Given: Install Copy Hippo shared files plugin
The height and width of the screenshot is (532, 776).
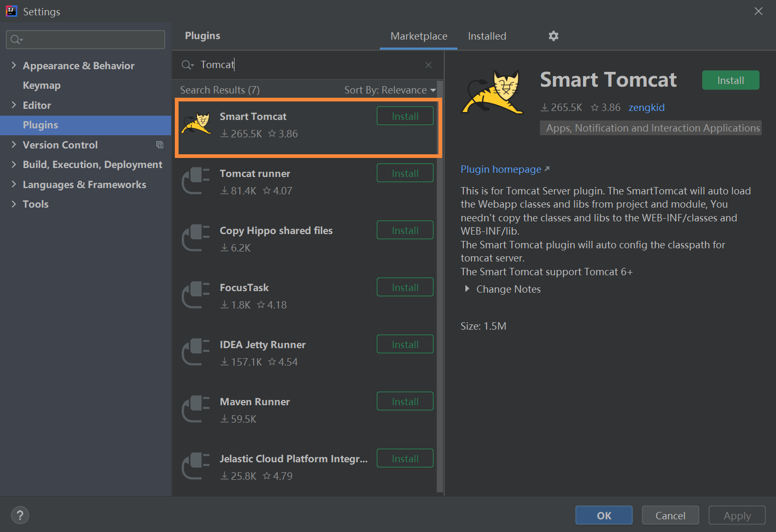Looking at the screenshot, I should click(405, 230).
